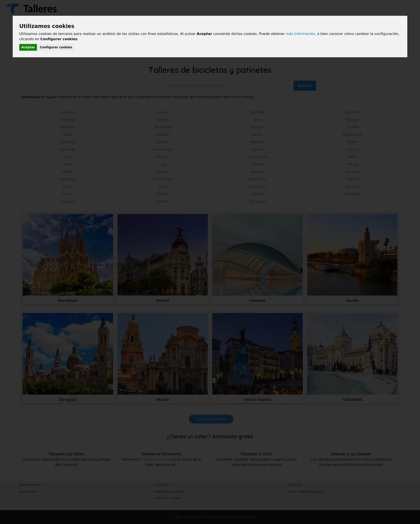Screen dimensions: 420x524
Task: Choose Castellón in the province list
Action: pyautogui.click(x=163, y=135)
